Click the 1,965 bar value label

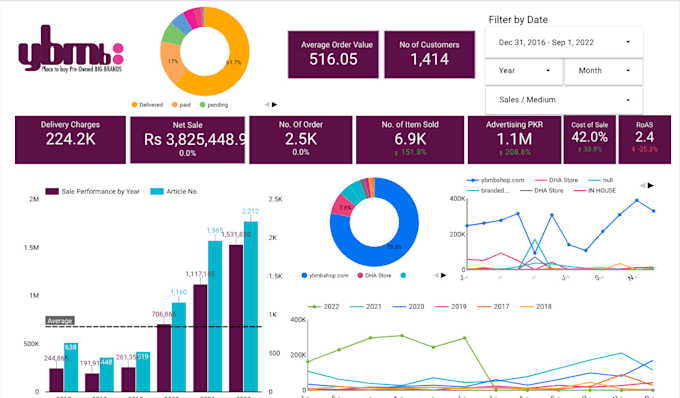215,231
